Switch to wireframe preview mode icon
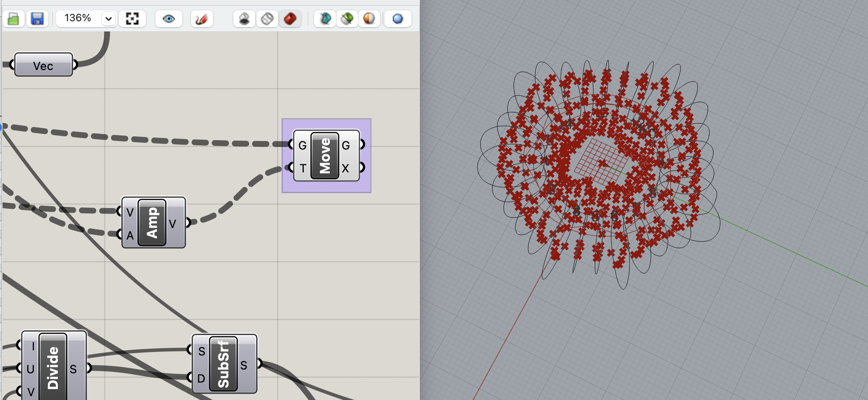The height and width of the screenshot is (400, 868). coord(267,19)
